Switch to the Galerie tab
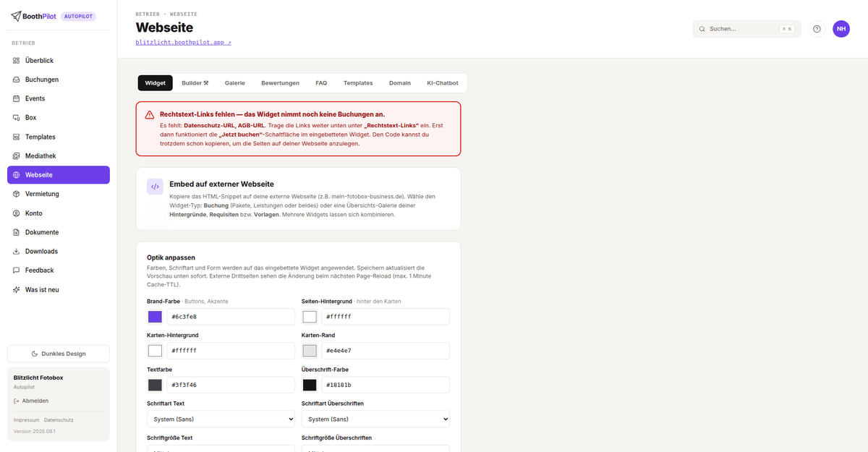 235,83
